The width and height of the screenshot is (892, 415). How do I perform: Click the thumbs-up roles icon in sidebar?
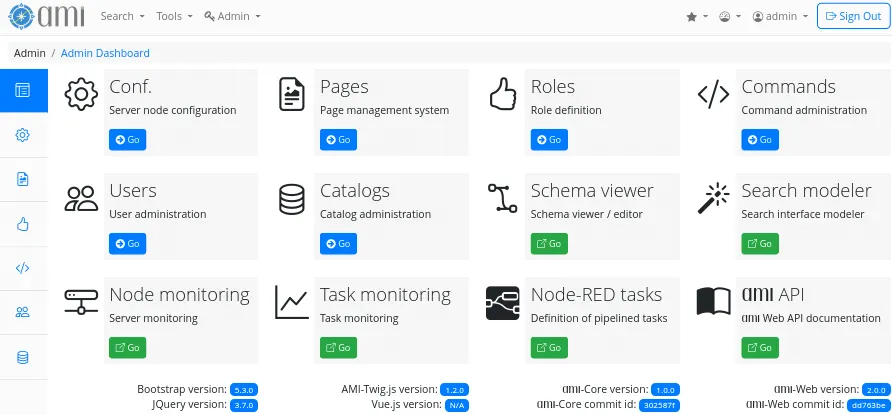point(22,224)
